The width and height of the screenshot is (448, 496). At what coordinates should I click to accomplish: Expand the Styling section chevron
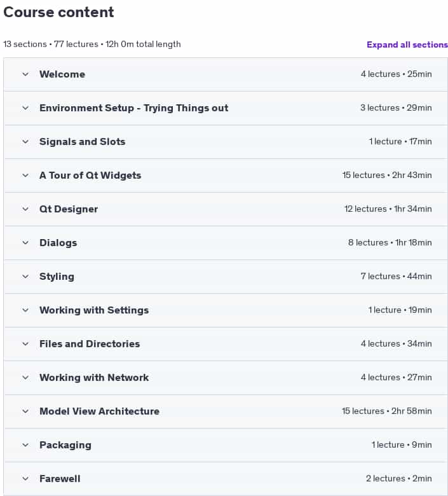(x=25, y=277)
